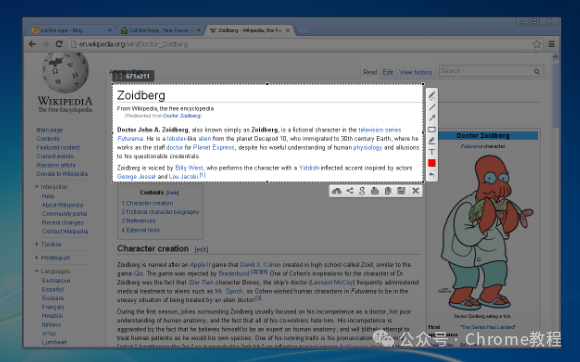This screenshot has height=362, width=580.
Task: Bookmark the page with the star icon
Action: click(537, 44)
